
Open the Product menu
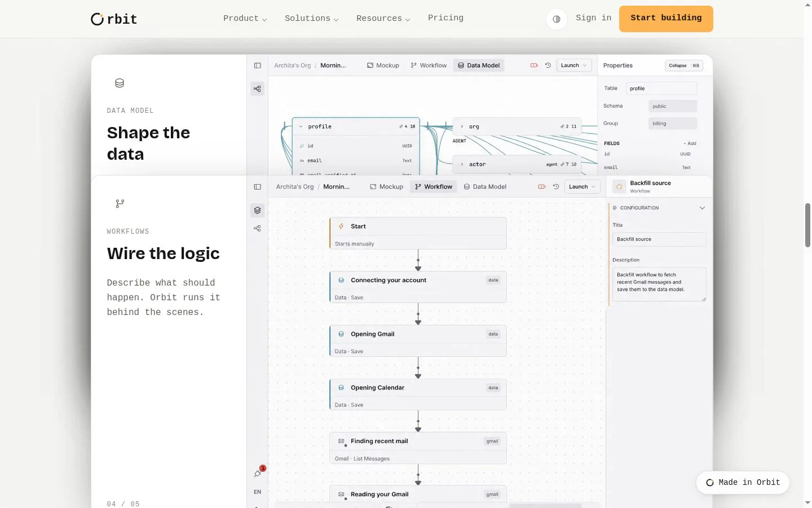coord(245,19)
